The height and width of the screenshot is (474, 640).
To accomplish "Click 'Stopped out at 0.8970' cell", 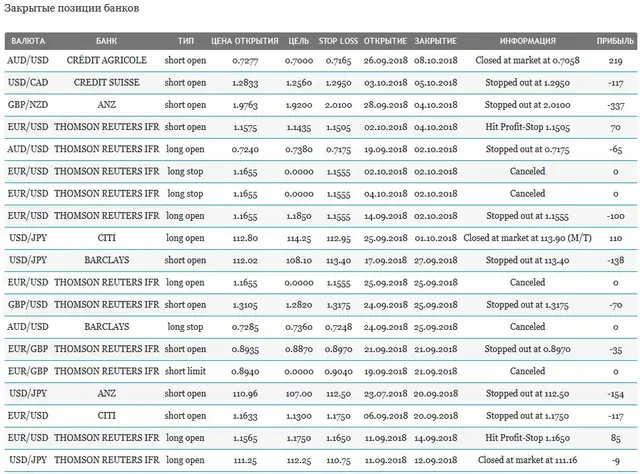I will [527, 349].
